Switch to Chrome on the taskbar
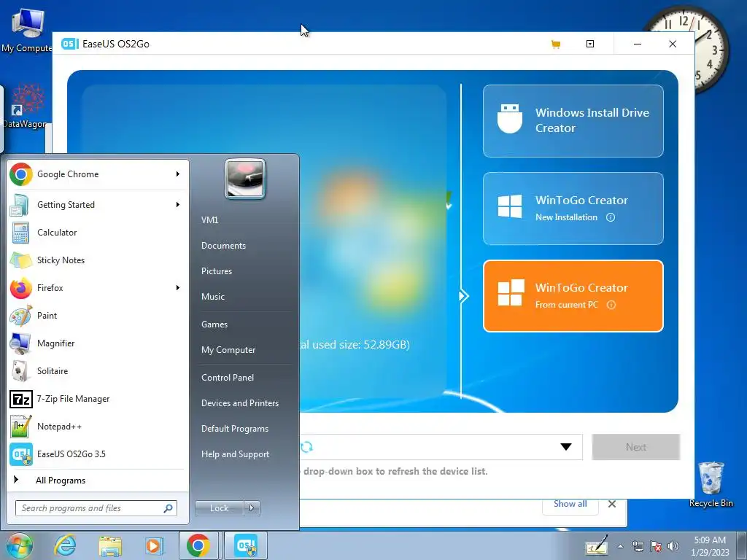Screen dimensions: 747x560 pyautogui.click(x=198, y=545)
